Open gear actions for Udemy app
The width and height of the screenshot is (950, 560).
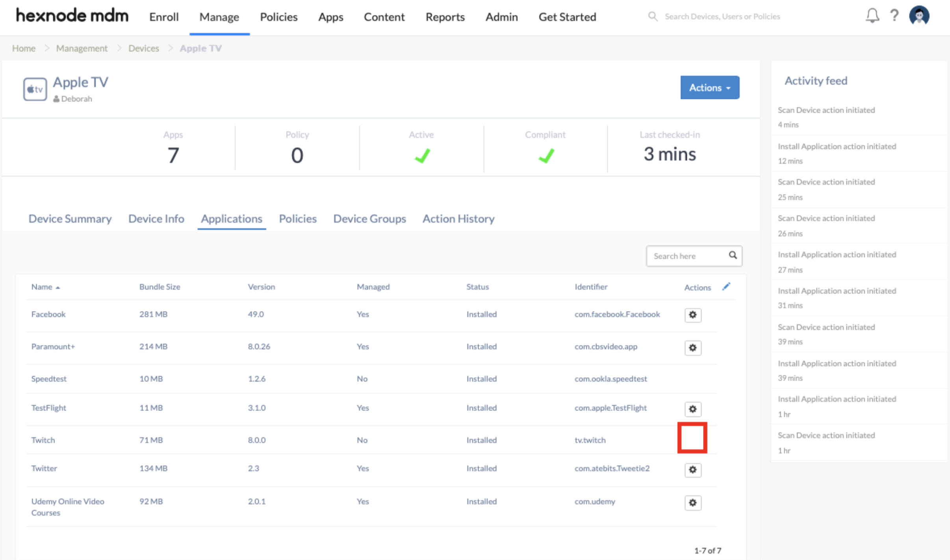[693, 503]
